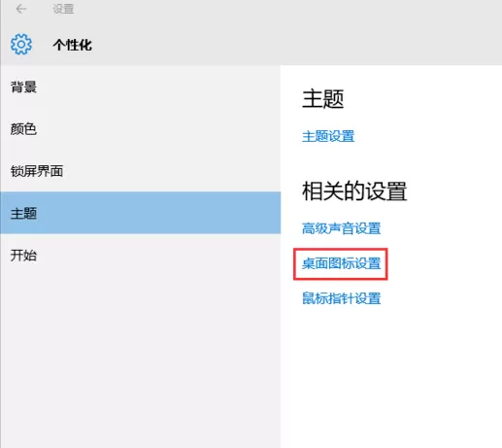This screenshot has height=448, width=502.
Task: Open the 开始 settings section
Action: [140, 255]
